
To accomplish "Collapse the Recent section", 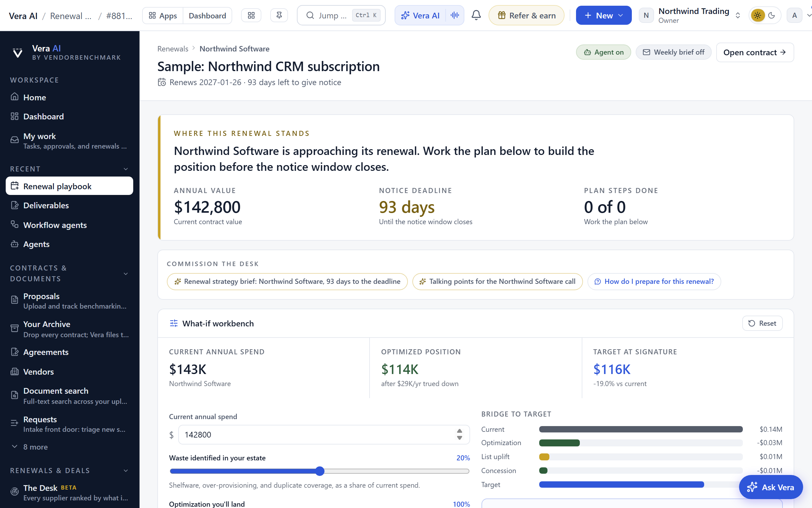I will coord(126,169).
